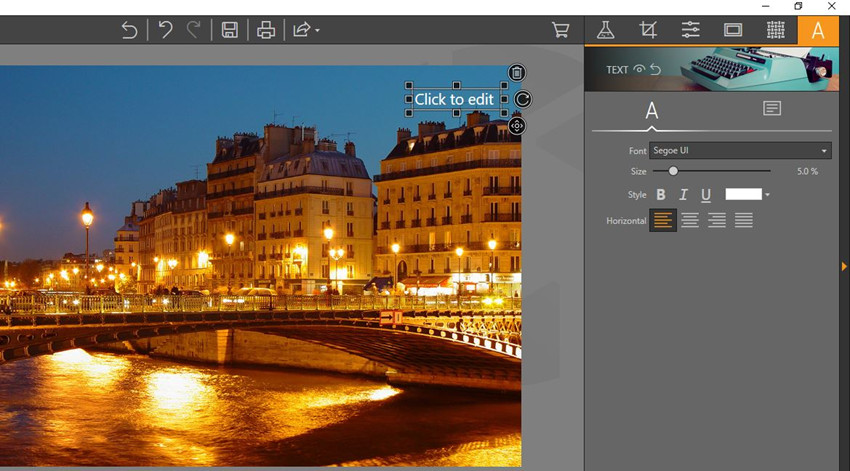The image size is (850, 471).
Task: Toggle Bold text style
Action: [660, 195]
